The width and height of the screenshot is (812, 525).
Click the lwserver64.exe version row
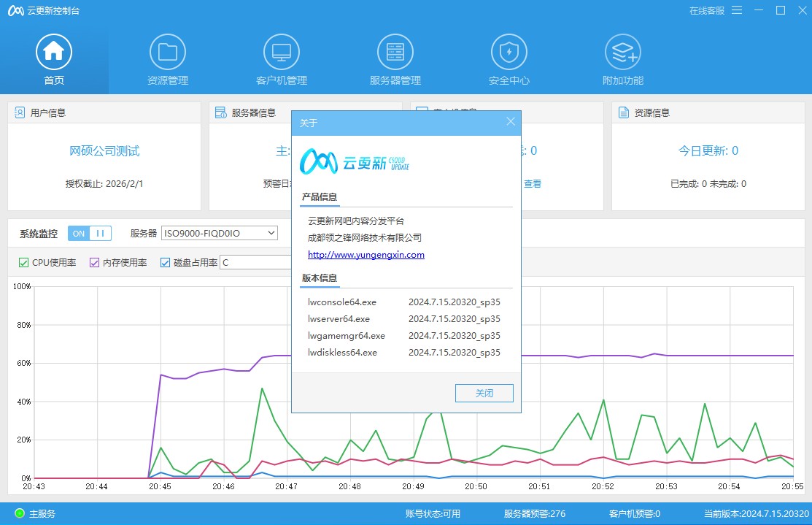pos(404,319)
